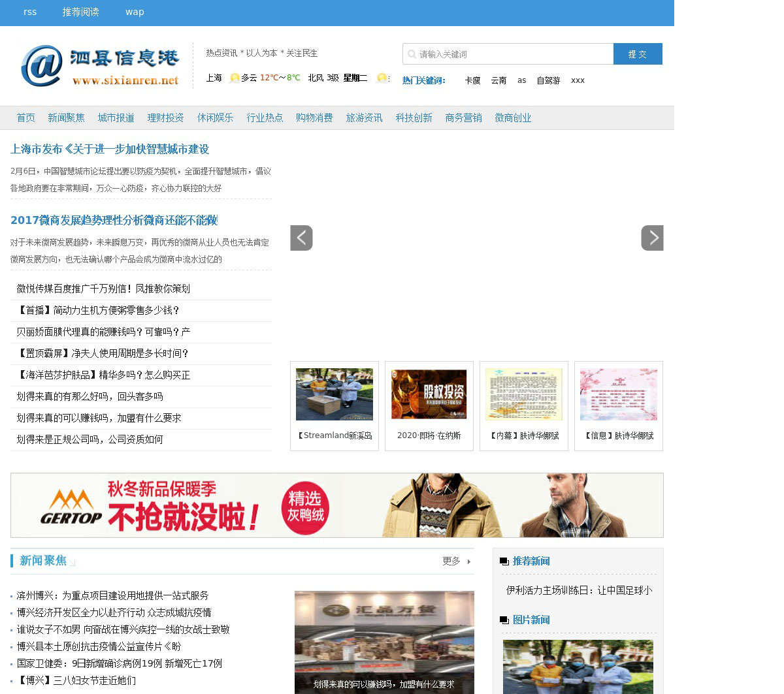
Task: Open article 【首播】简动力生机方便粥零售多少钱
Action: pos(98,310)
